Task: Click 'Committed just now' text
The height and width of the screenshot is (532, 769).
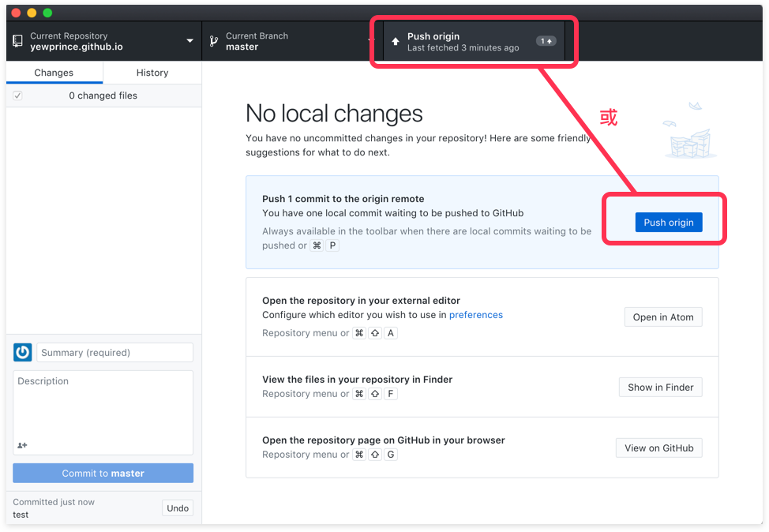Action: coord(54,502)
